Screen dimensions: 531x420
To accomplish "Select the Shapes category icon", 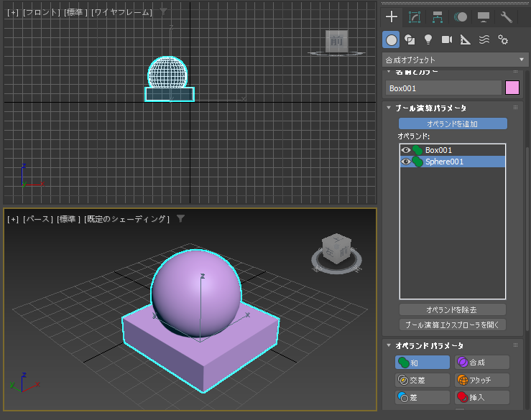I will coord(410,40).
